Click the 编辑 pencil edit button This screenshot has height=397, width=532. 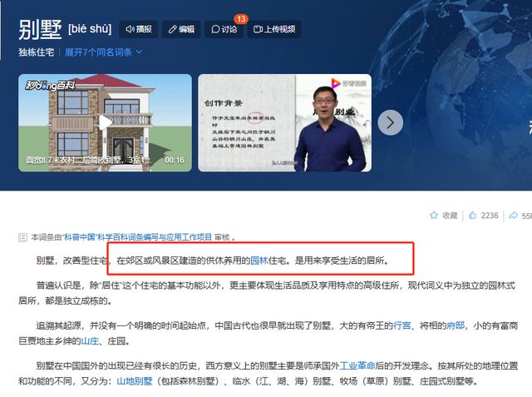tap(181, 29)
